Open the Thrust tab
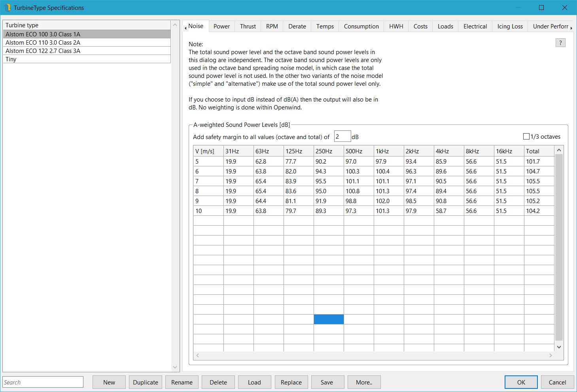The height and width of the screenshot is (392, 577). (x=248, y=26)
